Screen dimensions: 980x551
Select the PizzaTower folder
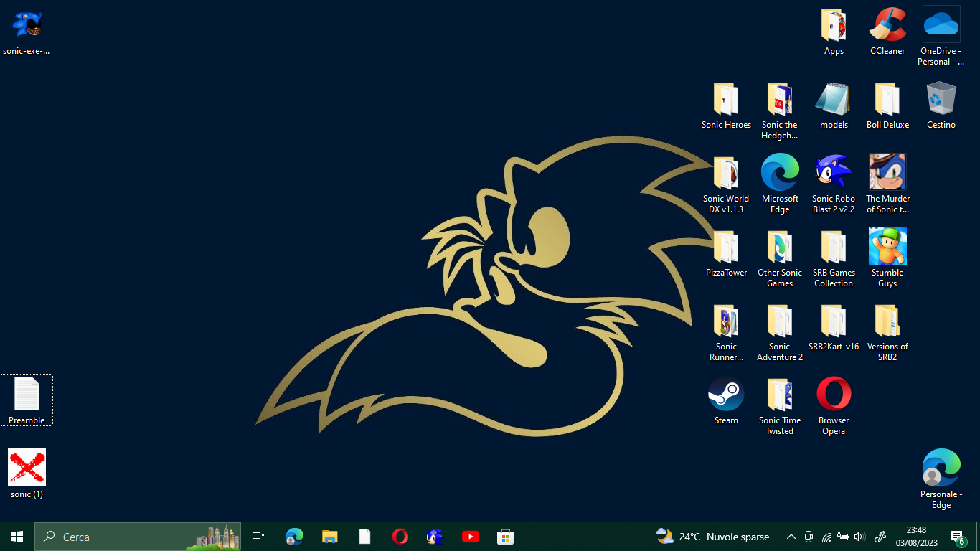point(726,253)
